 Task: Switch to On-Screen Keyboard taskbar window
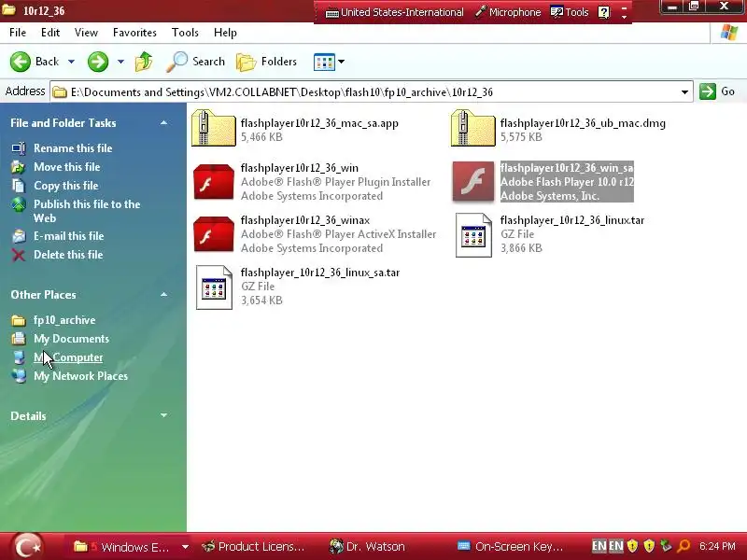tap(510, 547)
